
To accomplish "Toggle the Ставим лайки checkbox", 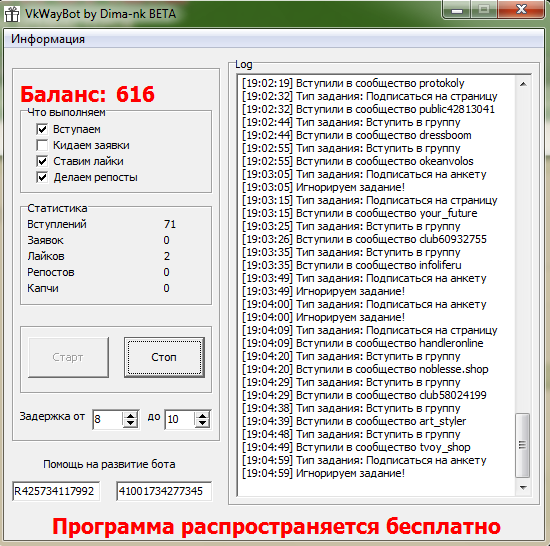I will click(42, 161).
